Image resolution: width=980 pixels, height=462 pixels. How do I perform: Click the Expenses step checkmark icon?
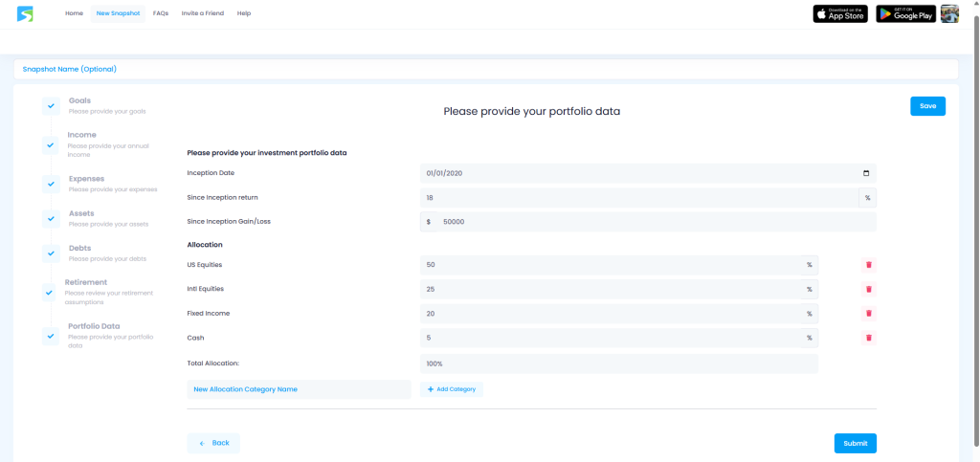(x=51, y=185)
